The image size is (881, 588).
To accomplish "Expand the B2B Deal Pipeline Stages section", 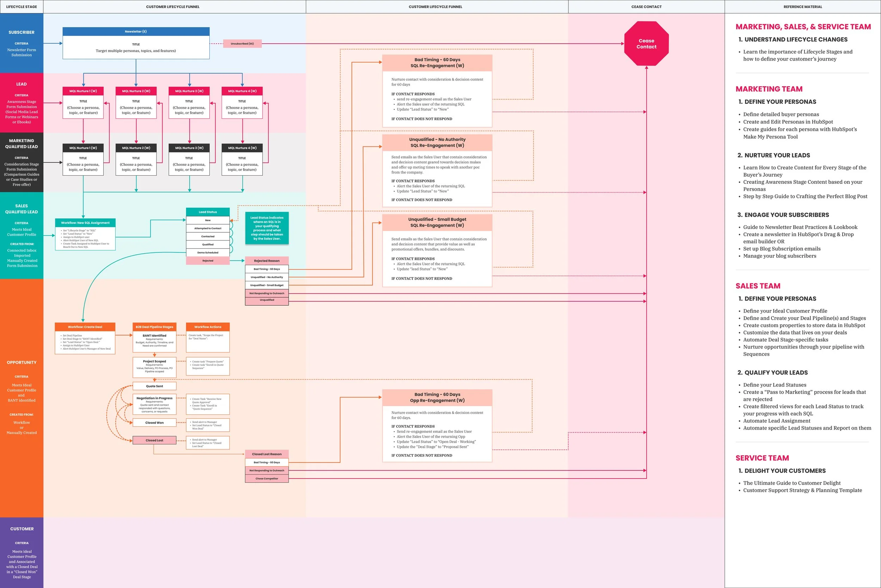I will point(154,327).
